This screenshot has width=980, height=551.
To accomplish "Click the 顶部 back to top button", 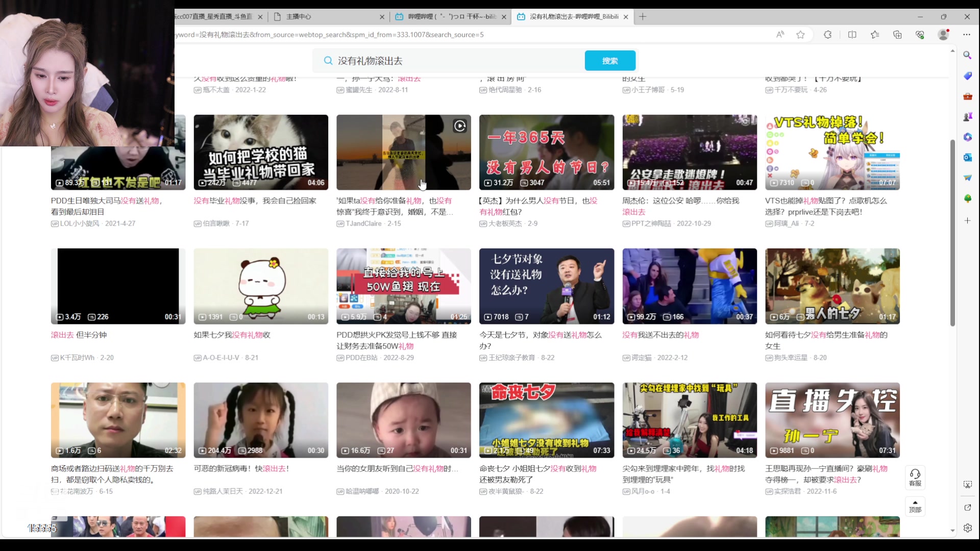I will pyautogui.click(x=915, y=506).
